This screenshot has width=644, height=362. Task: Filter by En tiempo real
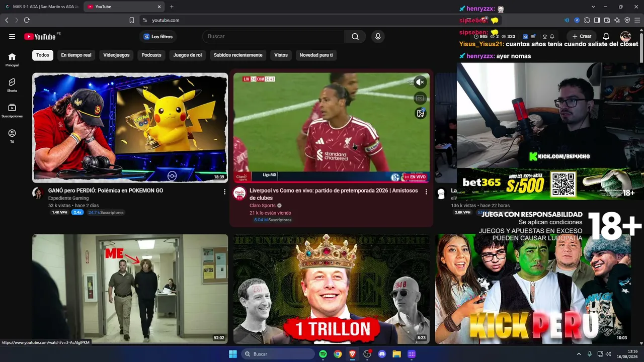[76, 55]
